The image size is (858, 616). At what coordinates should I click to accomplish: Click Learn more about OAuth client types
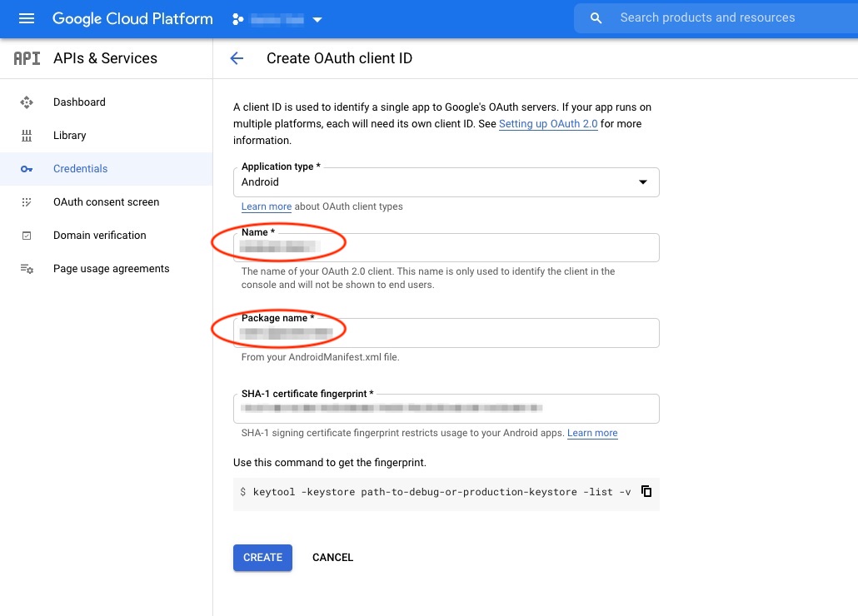click(x=267, y=206)
